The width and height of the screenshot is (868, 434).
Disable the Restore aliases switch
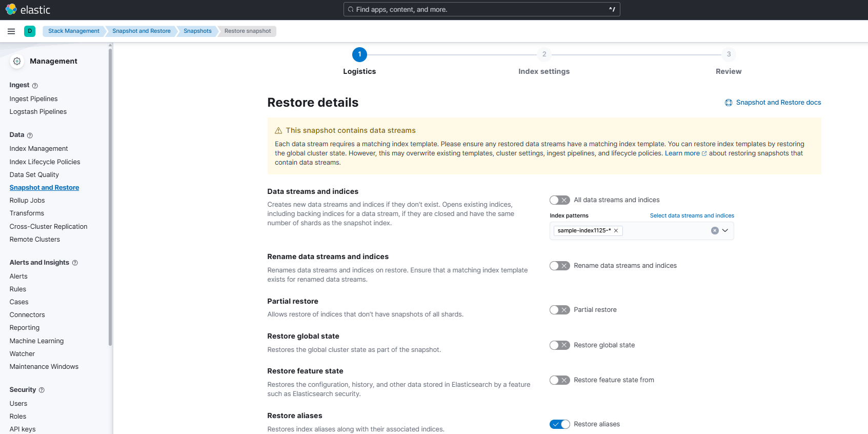[x=559, y=424]
